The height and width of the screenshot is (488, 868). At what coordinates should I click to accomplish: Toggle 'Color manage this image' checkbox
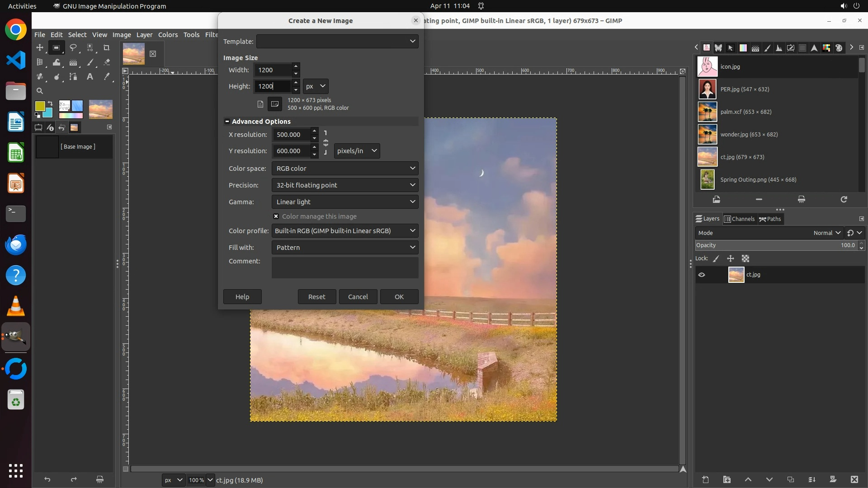point(276,216)
